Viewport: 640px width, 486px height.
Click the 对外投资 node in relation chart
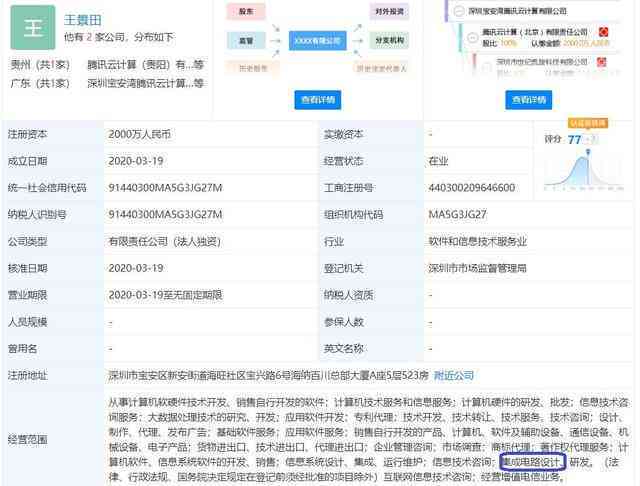pyautogui.click(x=389, y=11)
